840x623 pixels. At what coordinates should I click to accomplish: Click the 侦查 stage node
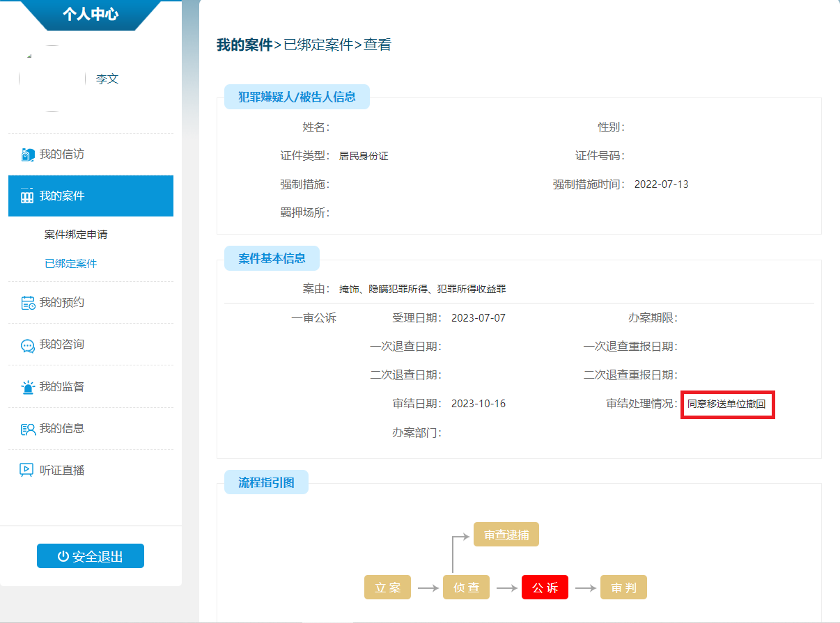(466, 587)
